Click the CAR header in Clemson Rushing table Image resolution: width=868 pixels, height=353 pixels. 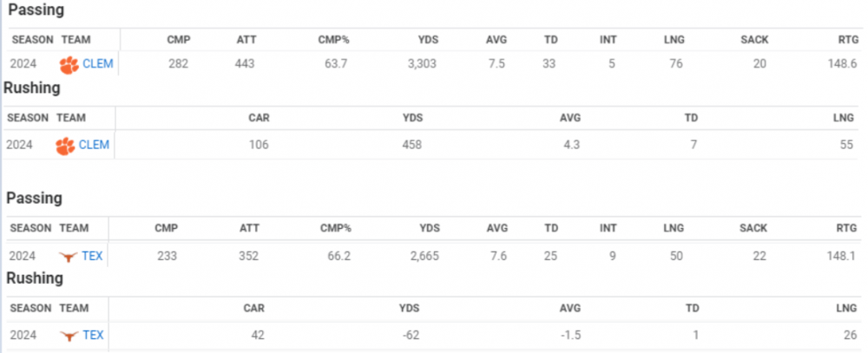click(260, 117)
